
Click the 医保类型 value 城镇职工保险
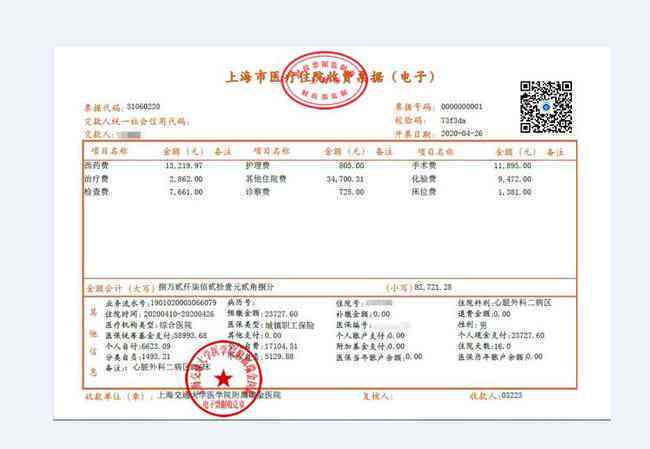pyautogui.click(x=289, y=325)
